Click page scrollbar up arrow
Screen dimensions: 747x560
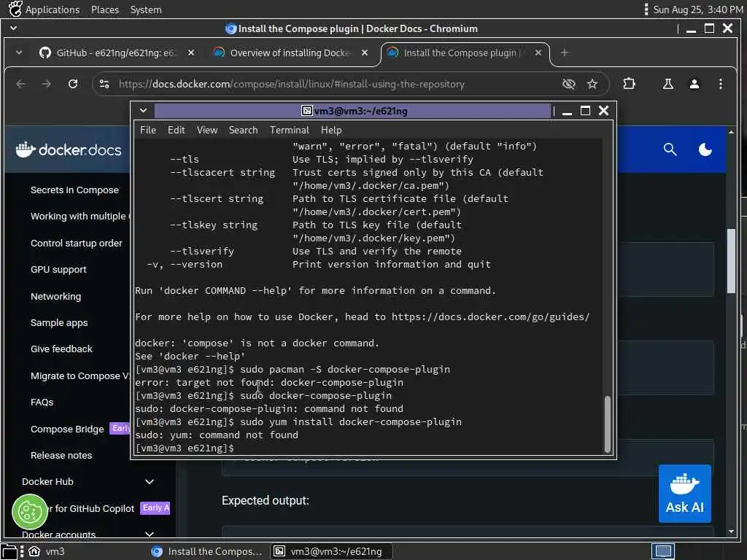tap(731, 132)
